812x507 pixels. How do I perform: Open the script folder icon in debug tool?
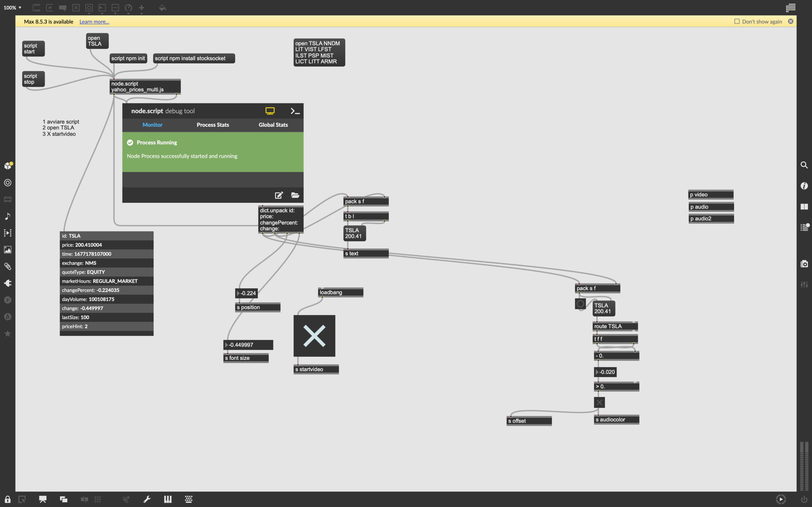(x=295, y=195)
